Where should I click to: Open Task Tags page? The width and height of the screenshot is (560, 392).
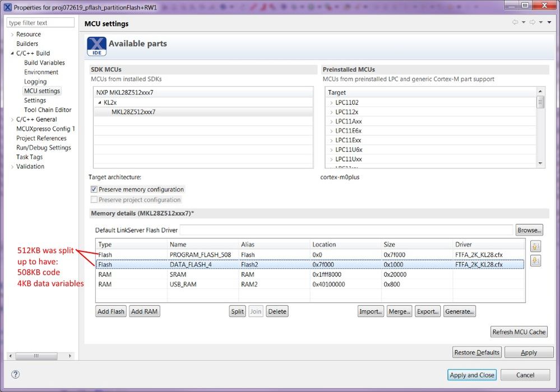click(x=29, y=157)
